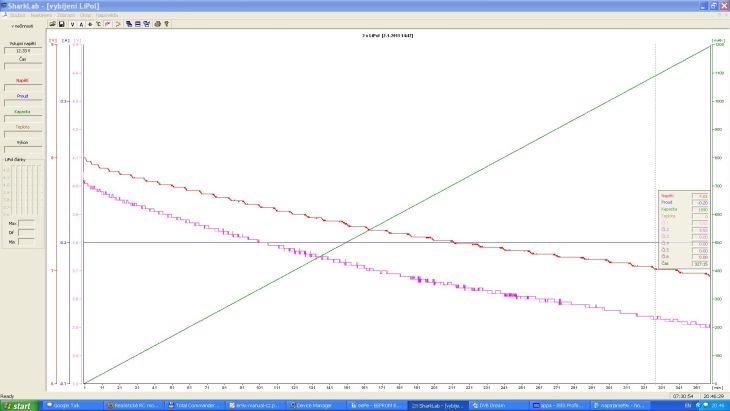Toggle the temperature curve with the °C icon
This screenshot has height=411, width=730.
click(x=99, y=24)
